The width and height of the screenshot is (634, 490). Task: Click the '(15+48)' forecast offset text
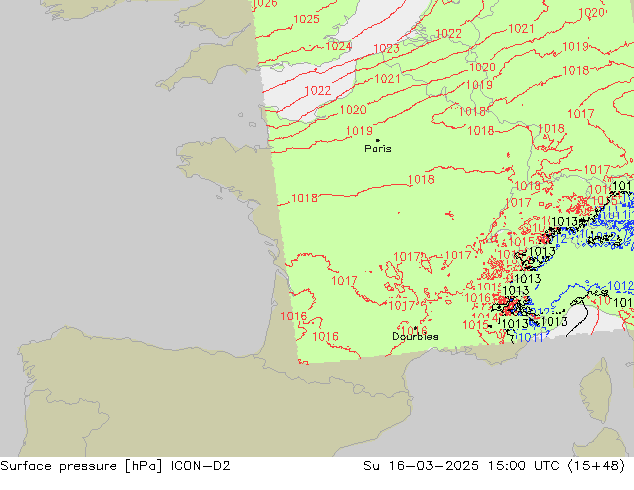596,466
